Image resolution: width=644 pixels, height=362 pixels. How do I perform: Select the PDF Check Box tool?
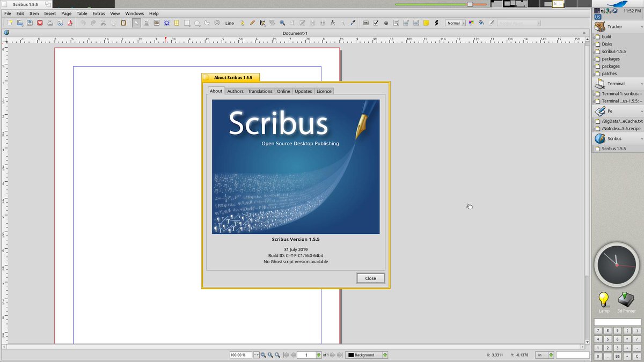coord(376,23)
